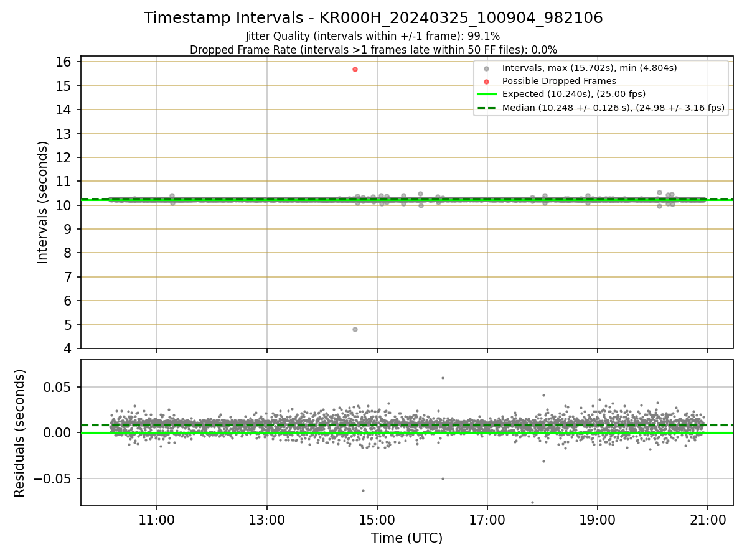Click the residual outlier point near 0.06 seconds
Screen dimensions: 747x560
[x=443, y=378]
